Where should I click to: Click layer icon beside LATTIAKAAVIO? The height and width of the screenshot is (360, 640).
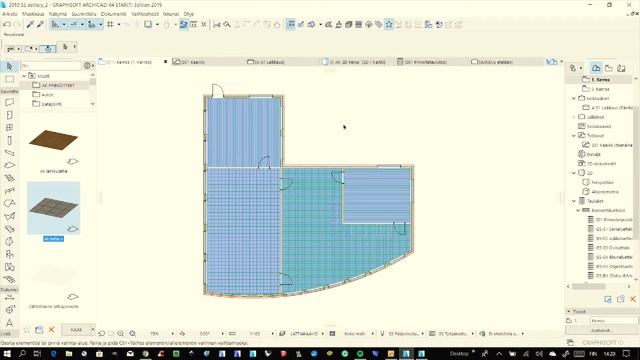[x=282, y=333]
